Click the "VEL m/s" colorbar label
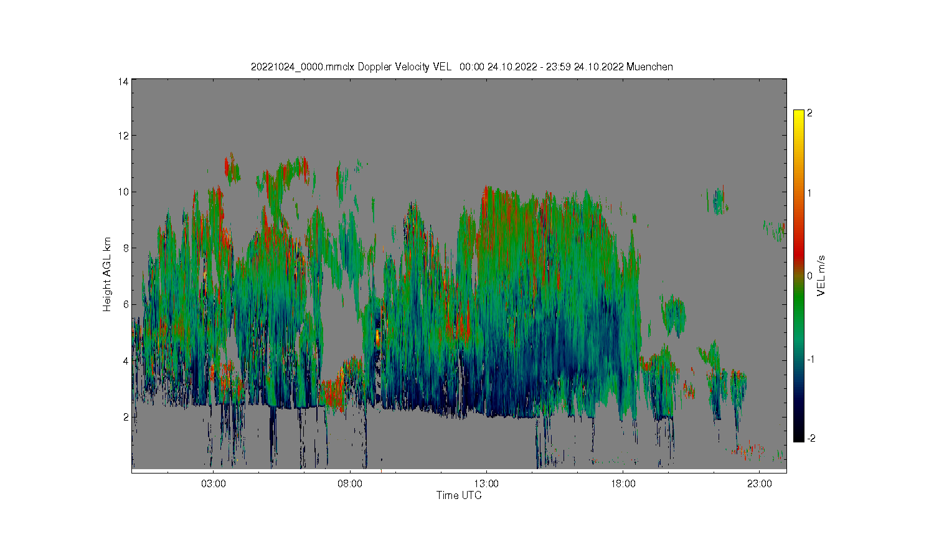The image size is (934, 560). (x=821, y=276)
